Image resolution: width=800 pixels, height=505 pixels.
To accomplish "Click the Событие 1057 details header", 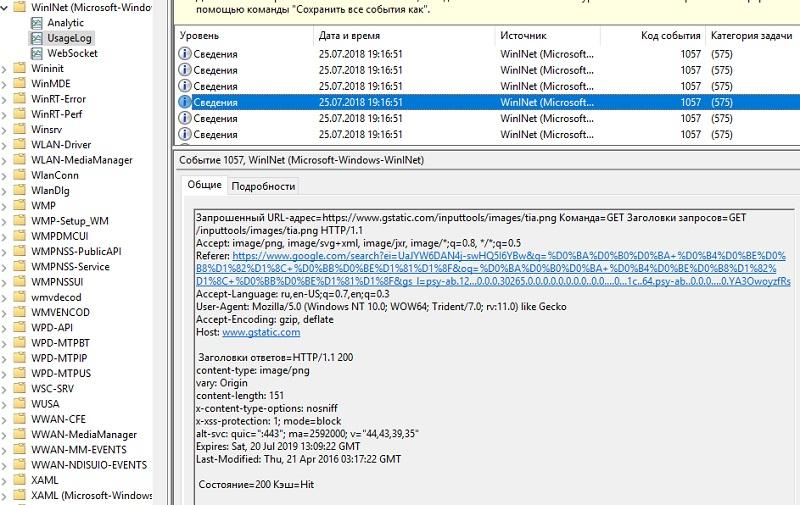I will [x=302, y=160].
